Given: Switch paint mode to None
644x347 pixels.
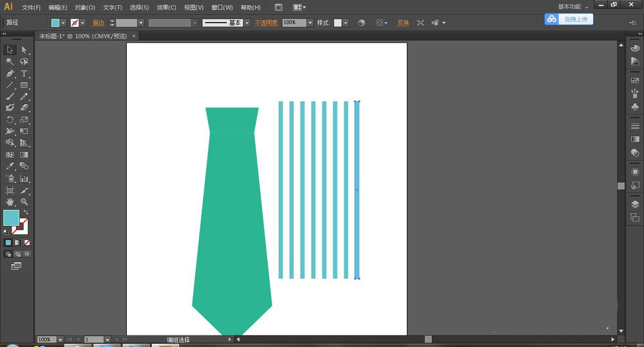Looking at the screenshot, I should tap(27, 243).
